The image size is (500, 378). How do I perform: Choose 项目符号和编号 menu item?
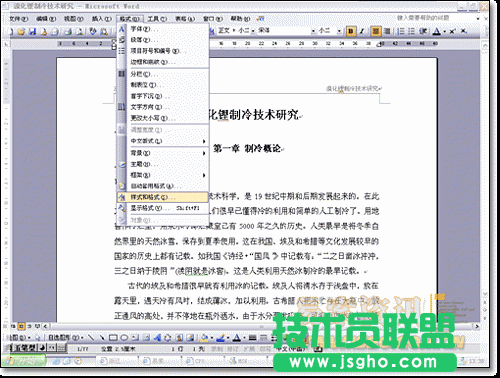[x=163, y=51]
